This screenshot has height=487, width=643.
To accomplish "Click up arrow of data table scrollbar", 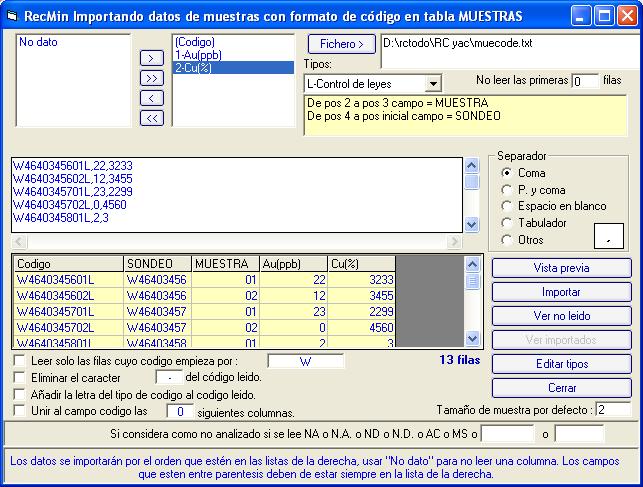I will click(472, 264).
